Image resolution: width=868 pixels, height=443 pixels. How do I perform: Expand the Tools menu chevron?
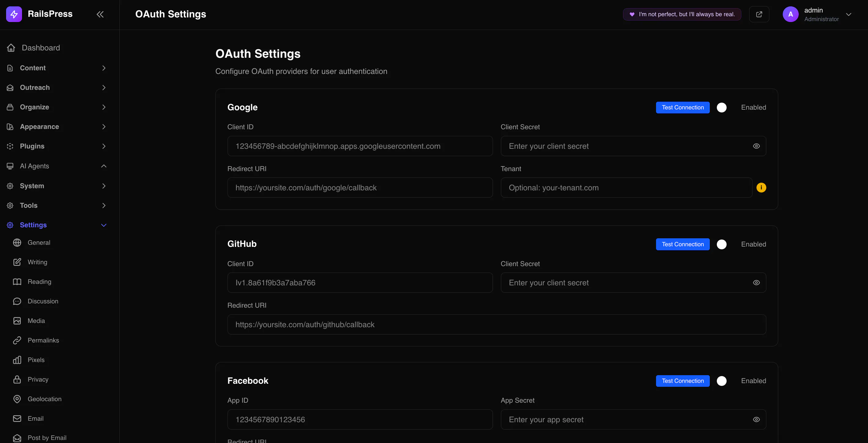104,206
